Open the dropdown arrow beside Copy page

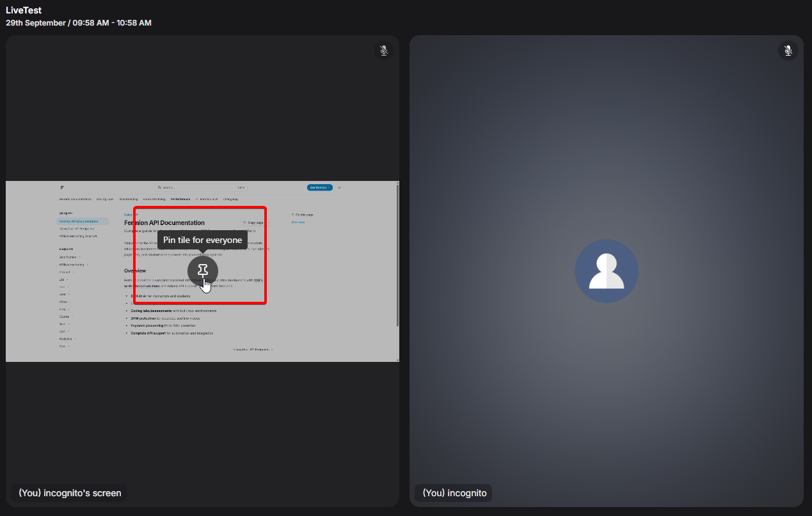pyautogui.click(x=269, y=223)
